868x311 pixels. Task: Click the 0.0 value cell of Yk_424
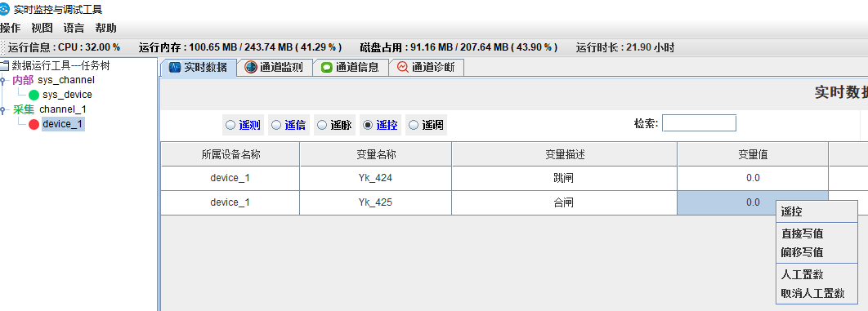point(753,178)
